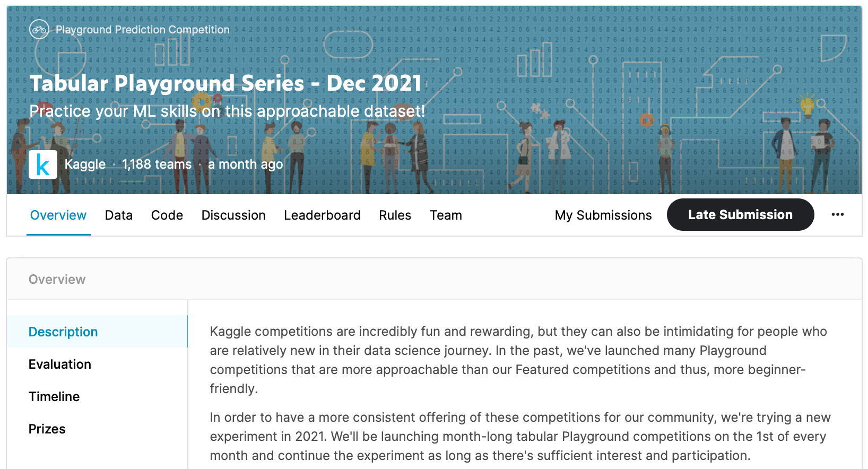
Task: Open the Rules tab
Action: click(394, 215)
